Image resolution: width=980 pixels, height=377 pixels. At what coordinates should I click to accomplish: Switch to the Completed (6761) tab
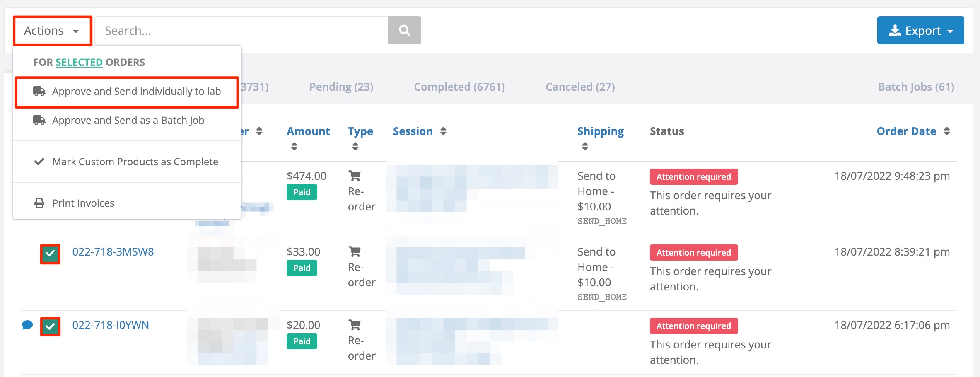tap(459, 87)
